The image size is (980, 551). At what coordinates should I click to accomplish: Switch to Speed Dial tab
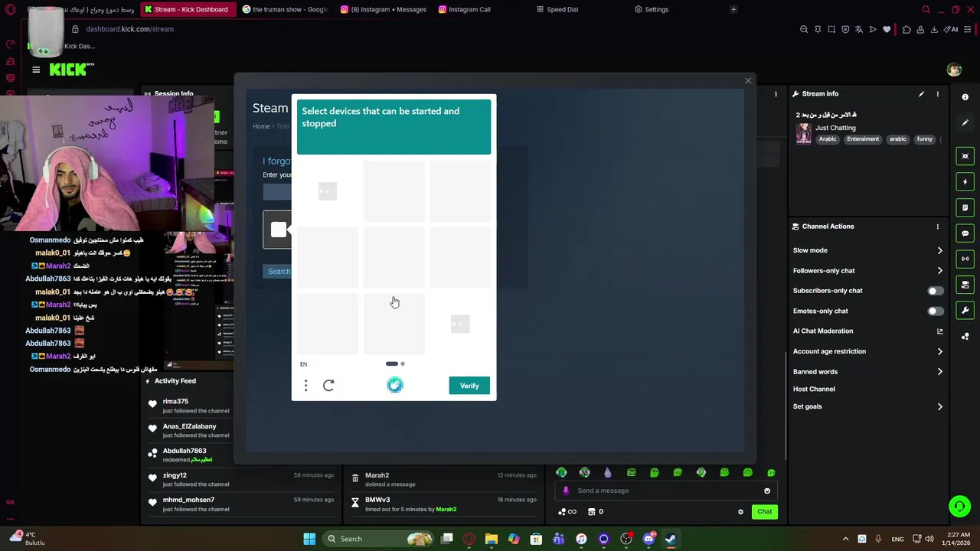pyautogui.click(x=557, y=9)
